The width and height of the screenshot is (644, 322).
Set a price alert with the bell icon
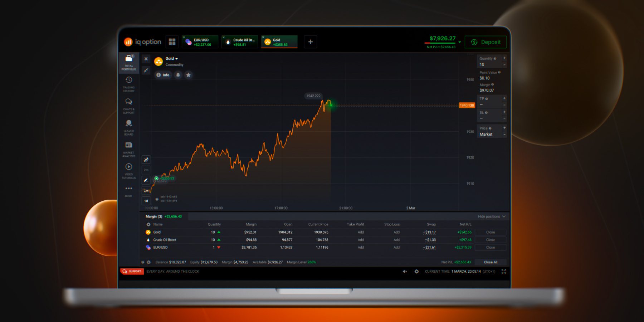coord(178,75)
